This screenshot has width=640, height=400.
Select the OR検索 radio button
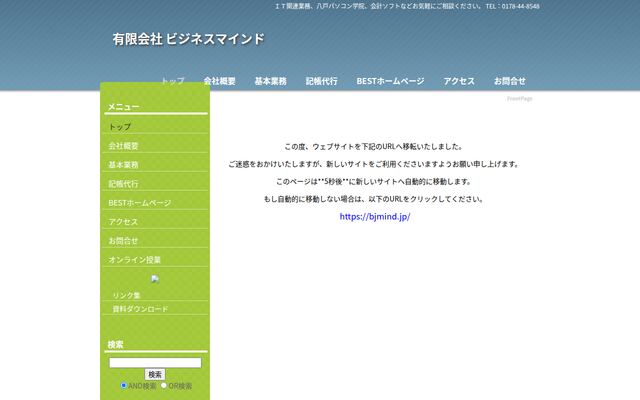click(164, 385)
